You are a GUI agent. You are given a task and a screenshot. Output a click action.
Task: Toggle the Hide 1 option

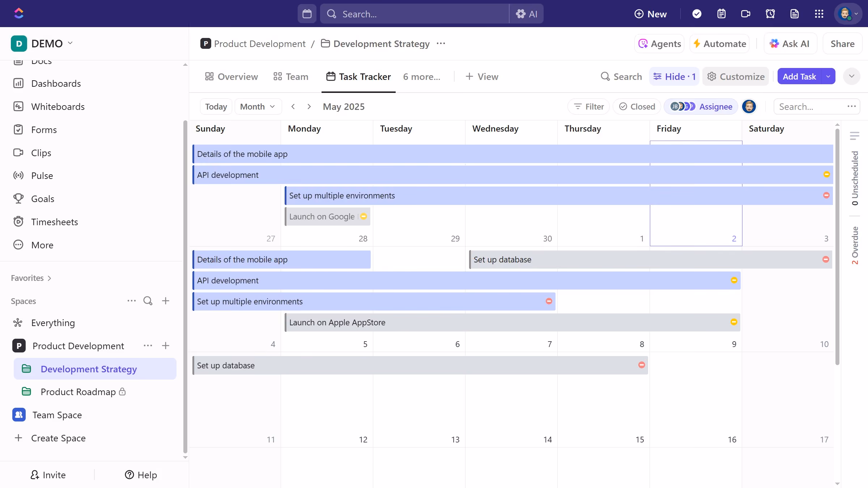coord(674,77)
